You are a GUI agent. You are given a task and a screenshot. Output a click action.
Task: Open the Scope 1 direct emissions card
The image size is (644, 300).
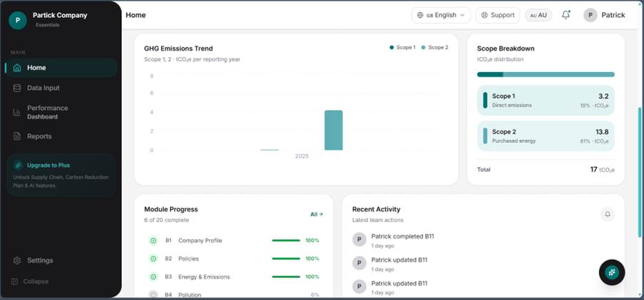546,101
